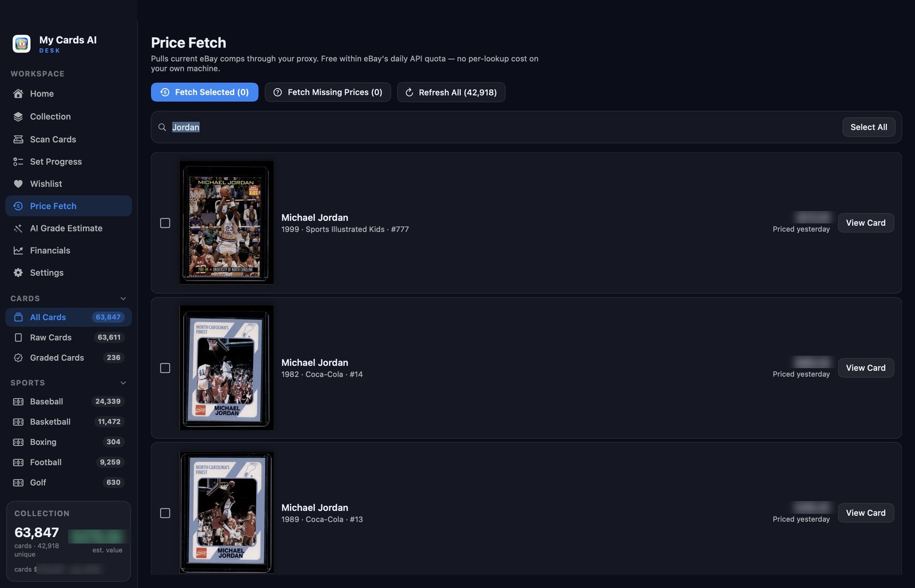Click the Collection layers icon
This screenshot has width=915, height=588.
pos(18,117)
